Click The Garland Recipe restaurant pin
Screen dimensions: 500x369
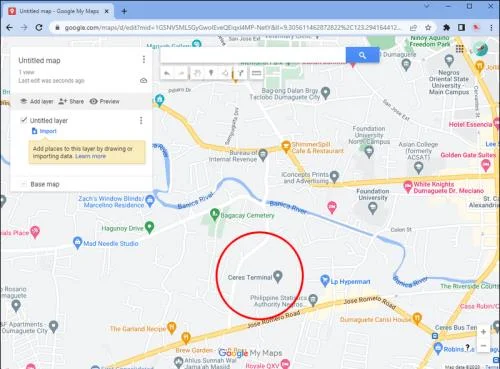pyautogui.click(x=171, y=328)
